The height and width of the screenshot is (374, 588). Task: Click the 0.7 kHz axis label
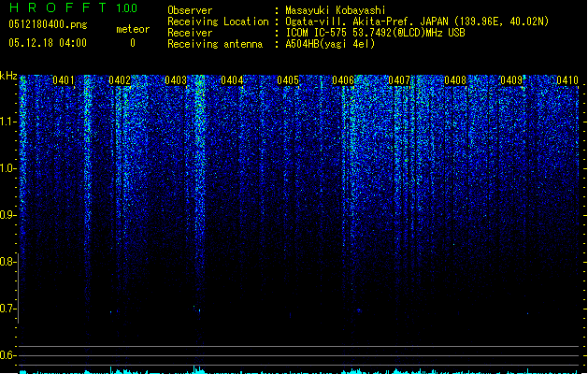(x=7, y=309)
